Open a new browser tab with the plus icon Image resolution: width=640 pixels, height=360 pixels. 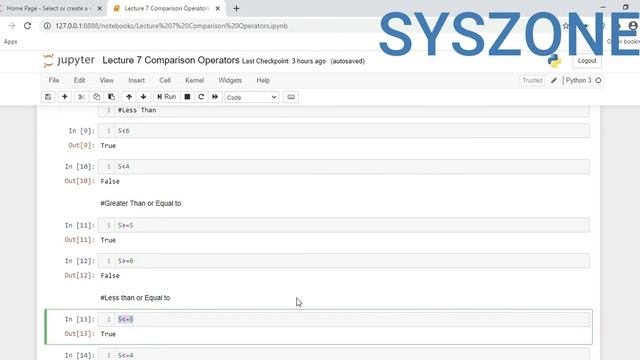236,8
